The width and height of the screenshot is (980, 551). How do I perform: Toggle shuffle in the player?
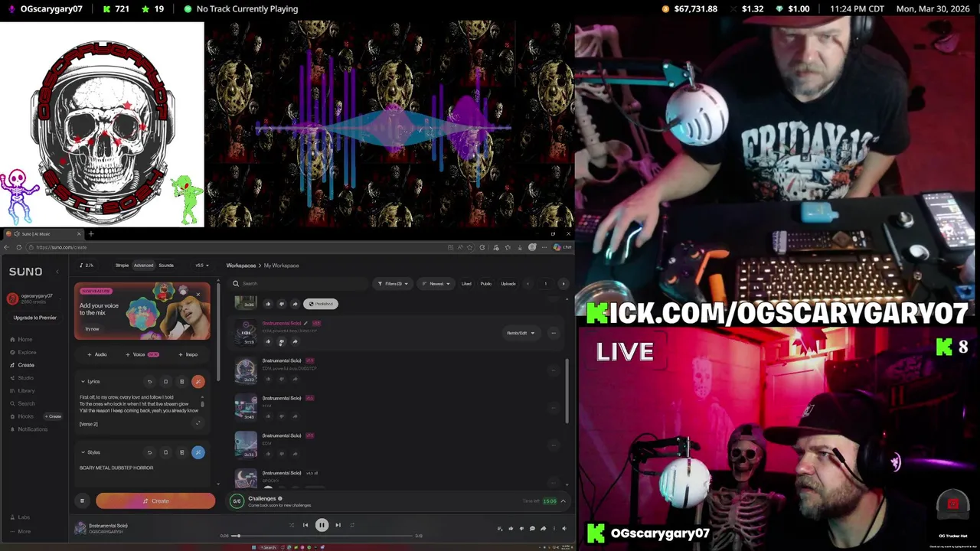point(291,525)
